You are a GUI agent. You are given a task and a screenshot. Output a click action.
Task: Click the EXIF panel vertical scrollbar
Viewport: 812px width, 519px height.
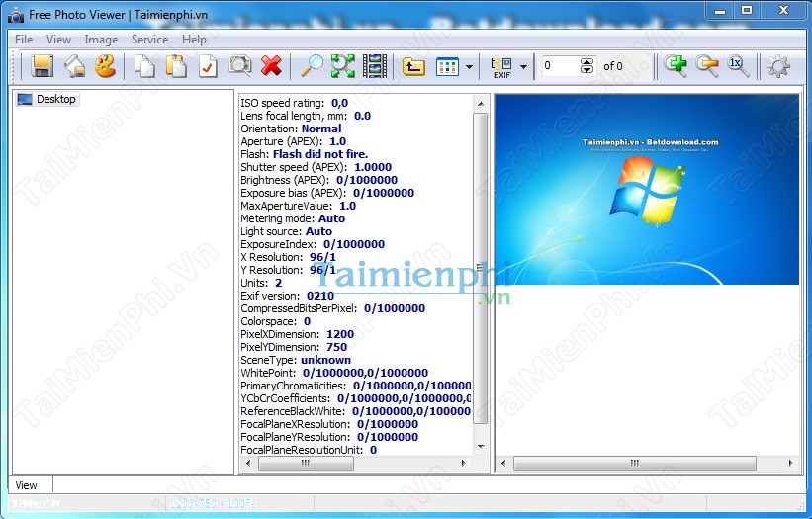tap(481, 267)
